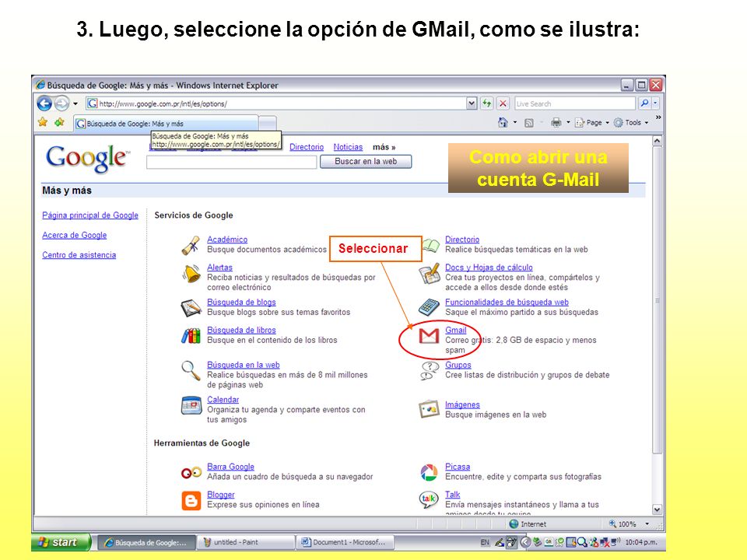Image resolution: width=747 pixels, height=560 pixels.
Task: Click the page scrollbar up arrow
Action: point(657,141)
